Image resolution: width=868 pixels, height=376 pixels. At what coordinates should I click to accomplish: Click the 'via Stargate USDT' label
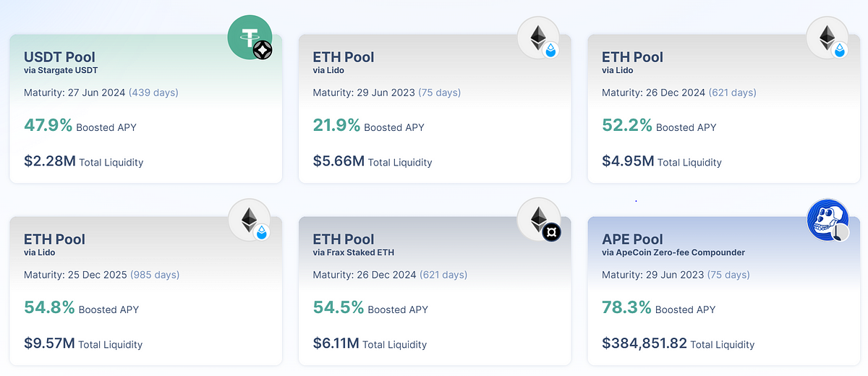(62, 70)
